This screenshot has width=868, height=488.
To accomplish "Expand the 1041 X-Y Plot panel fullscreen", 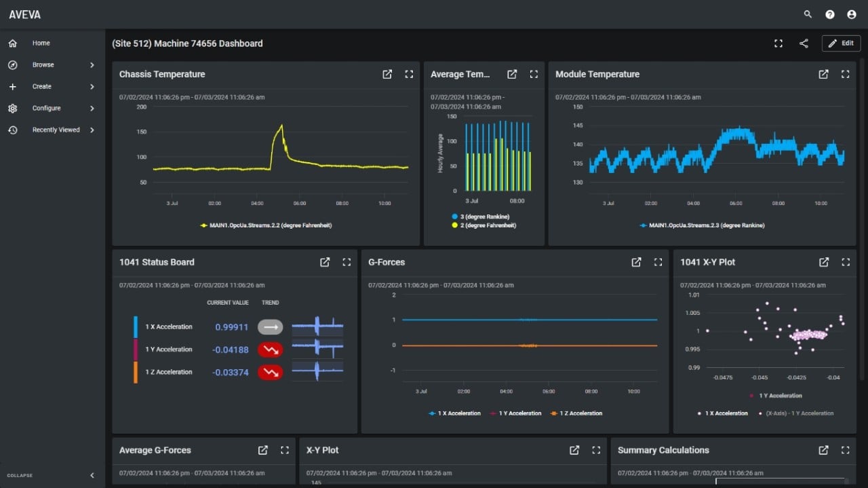I will pyautogui.click(x=845, y=262).
